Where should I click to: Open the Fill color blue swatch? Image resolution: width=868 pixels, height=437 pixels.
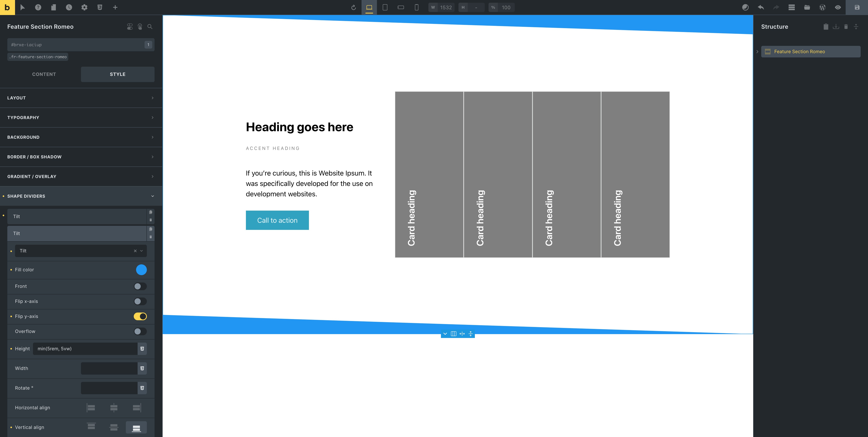click(x=141, y=270)
